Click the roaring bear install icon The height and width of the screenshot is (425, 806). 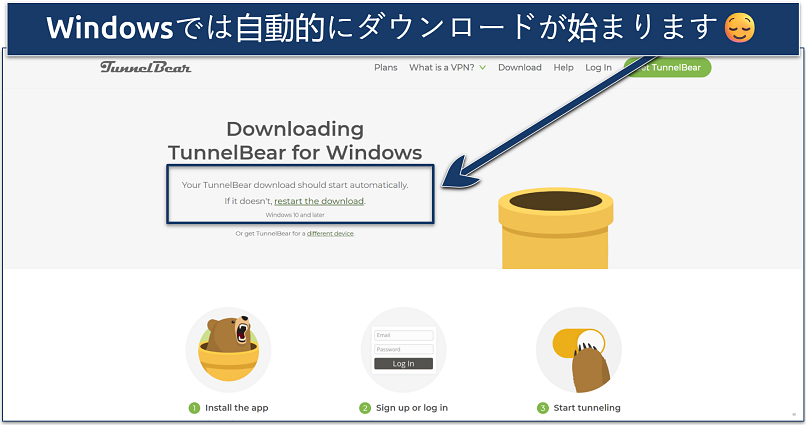[x=228, y=349]
